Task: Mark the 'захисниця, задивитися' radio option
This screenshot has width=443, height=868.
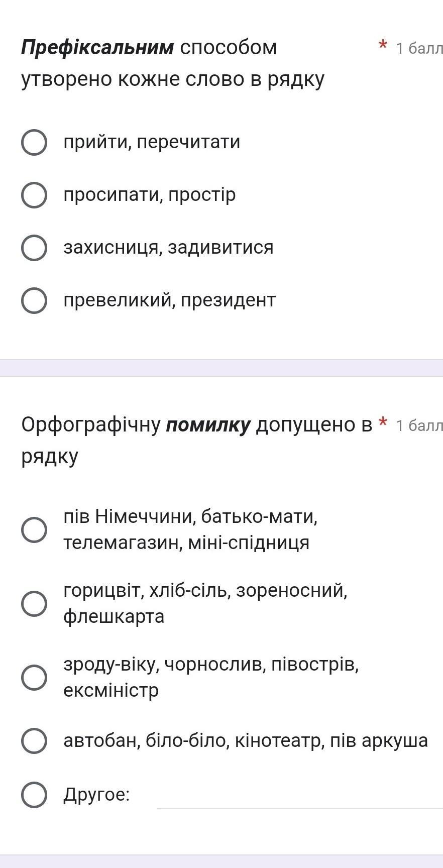Action: pyautogui.click(x=34, y=248)
